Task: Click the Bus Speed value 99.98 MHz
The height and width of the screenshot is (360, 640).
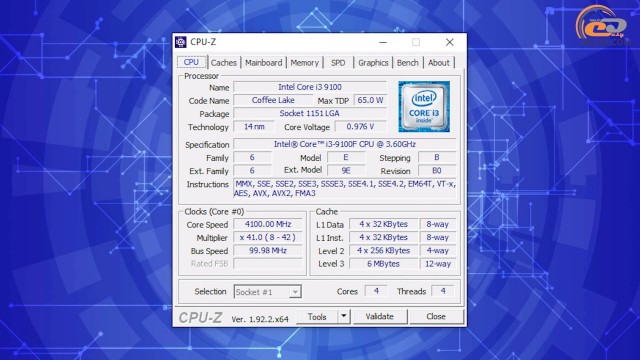Action: tap(268, 250)
